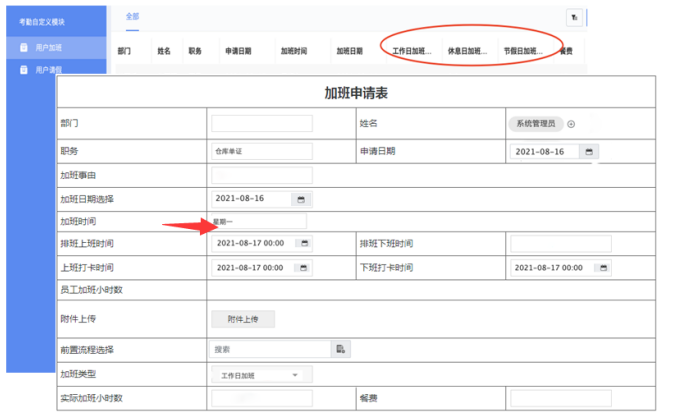Click the 节假日加班 column header
This screenshot has height=418, width=678.
pyautogui.click(x=523, y=51)
